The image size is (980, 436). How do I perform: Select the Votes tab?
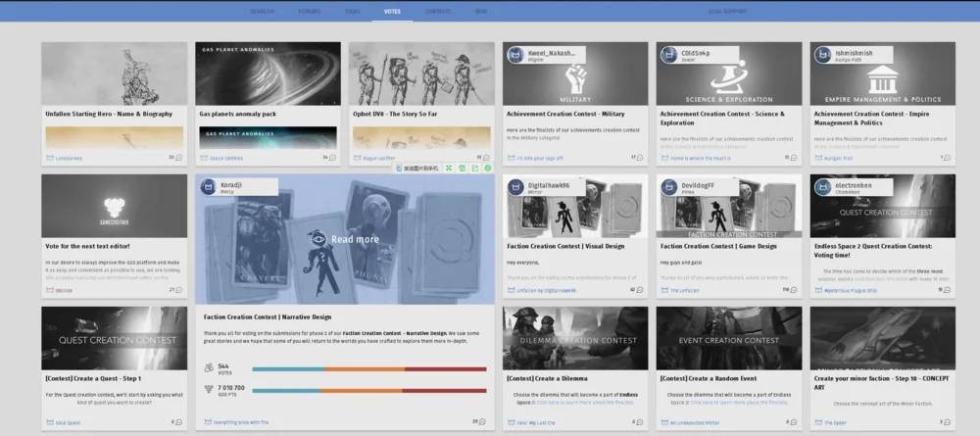pos(393,11)
